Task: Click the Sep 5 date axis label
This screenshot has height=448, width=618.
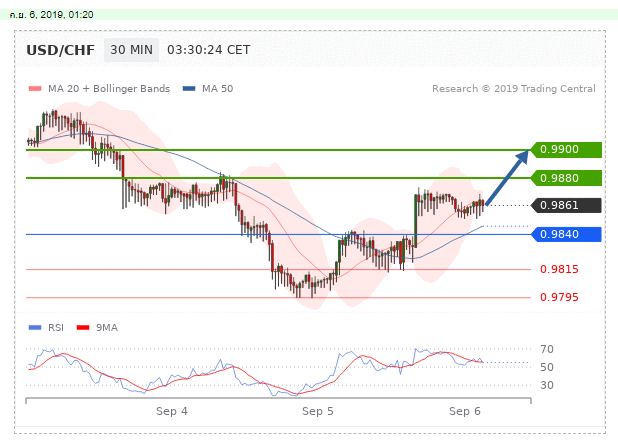Action: [318, 411]
